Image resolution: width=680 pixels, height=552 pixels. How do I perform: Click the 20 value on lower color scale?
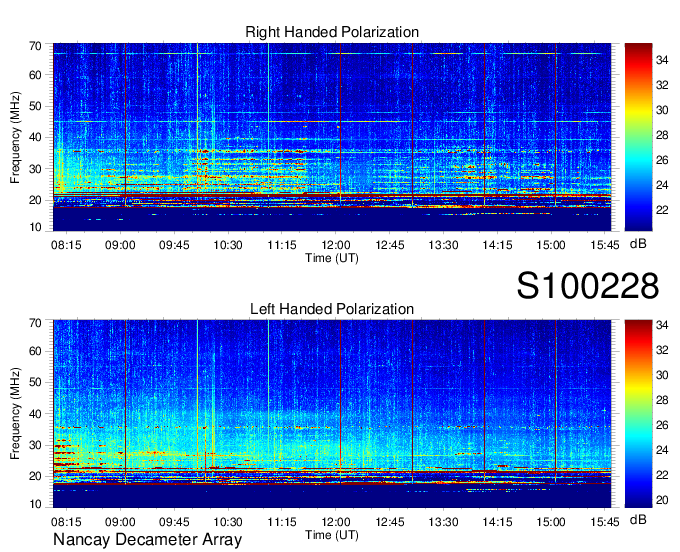tap(662, 500)
